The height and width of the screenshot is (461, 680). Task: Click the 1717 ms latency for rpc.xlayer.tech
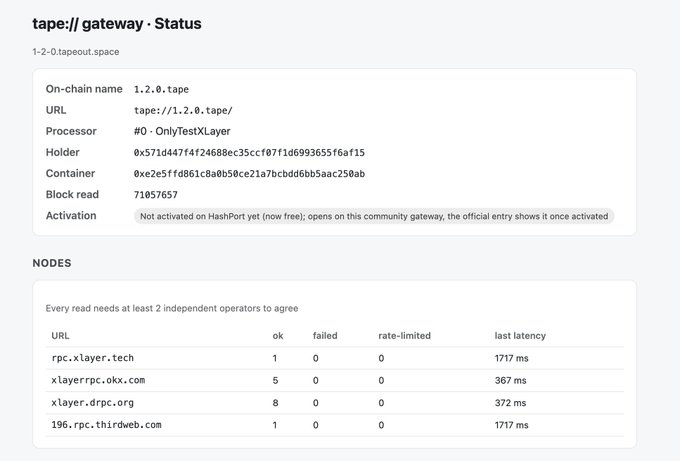[x=511, y=358]
